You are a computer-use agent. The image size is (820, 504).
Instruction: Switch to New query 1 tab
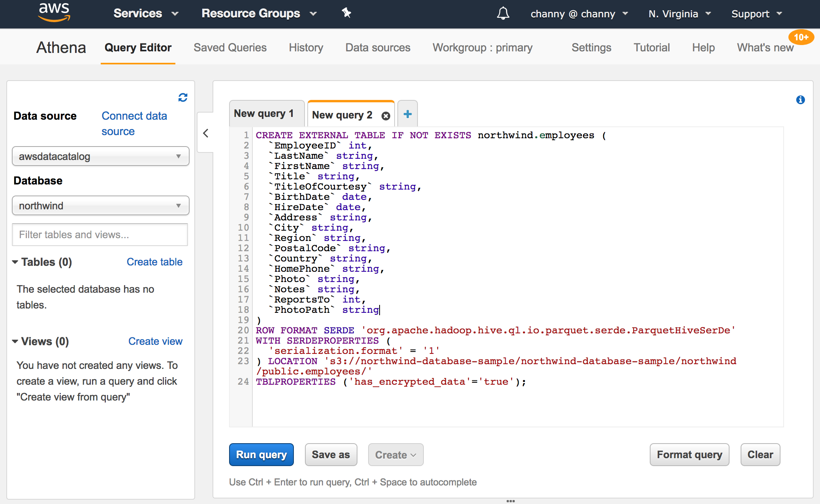(x=264, y=114)
